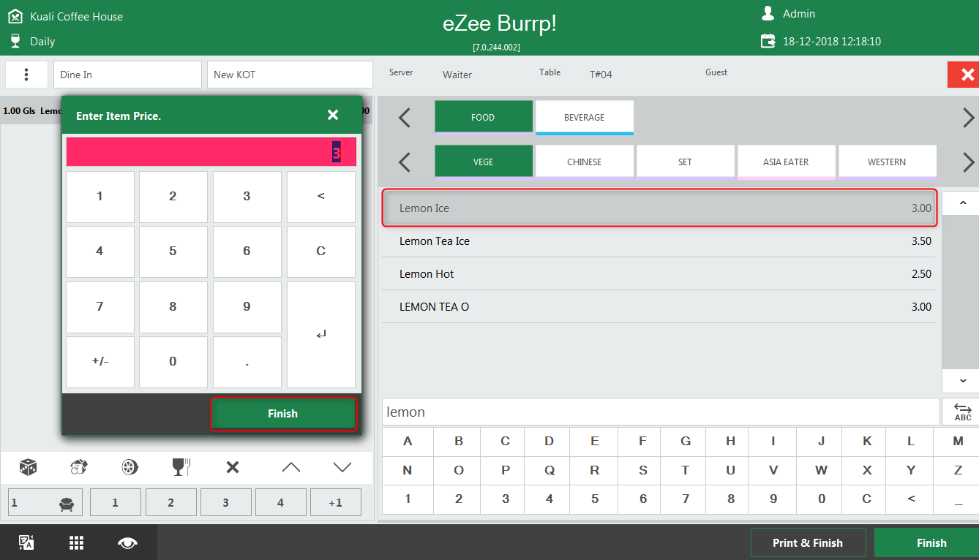
Task: Select the WESTERN sub-category tab
Action: click(x=887, y=162)
